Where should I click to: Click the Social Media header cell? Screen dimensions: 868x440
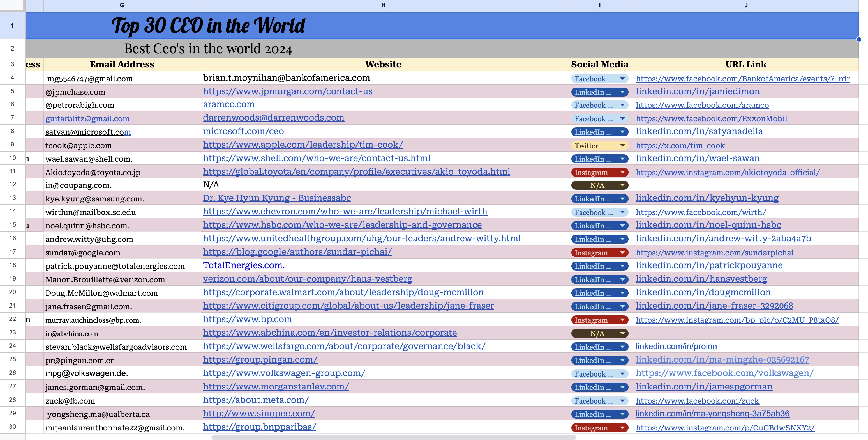(x=599, y=64)
